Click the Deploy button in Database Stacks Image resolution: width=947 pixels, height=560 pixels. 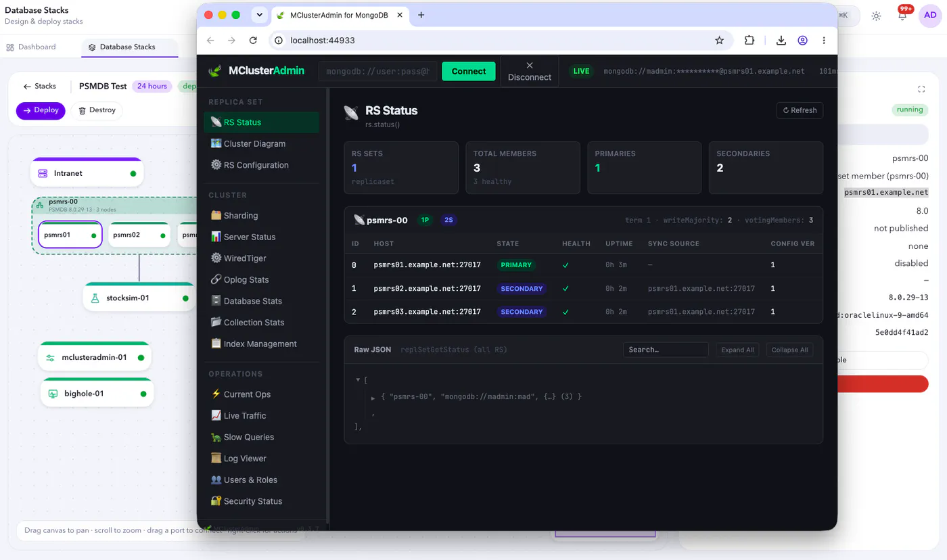pos(41,110)
